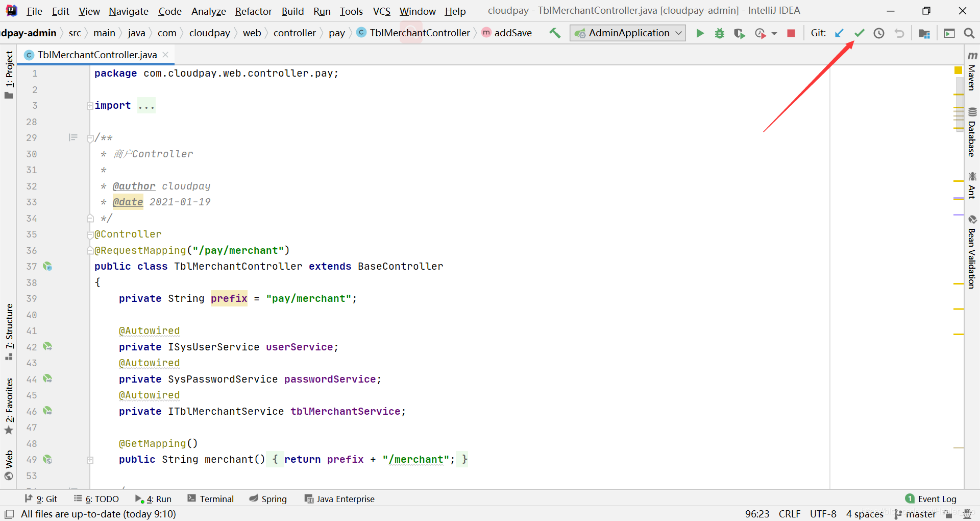Image resolution: width=980 pixels, height=521 pixels.
Task: Toggle the Git tool window at bottom
Action: click(41, 499)
